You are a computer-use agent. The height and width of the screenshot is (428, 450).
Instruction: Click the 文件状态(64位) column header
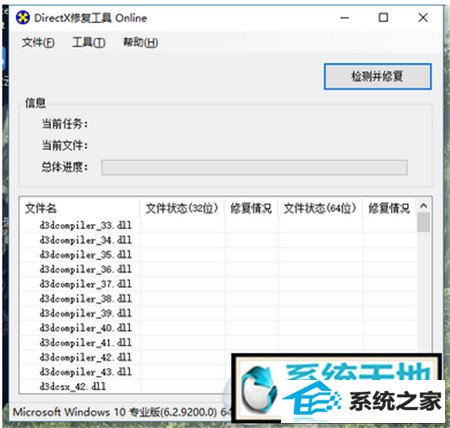coord(320,209)
